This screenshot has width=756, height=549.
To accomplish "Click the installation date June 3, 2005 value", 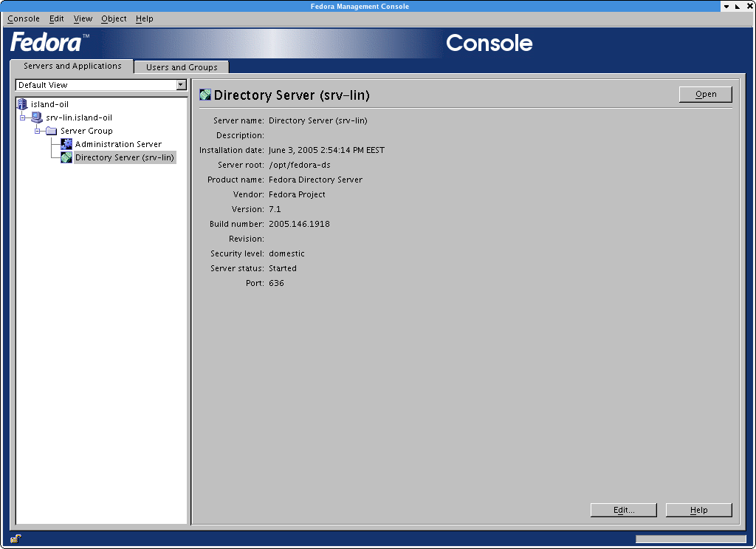I will 326,150.
